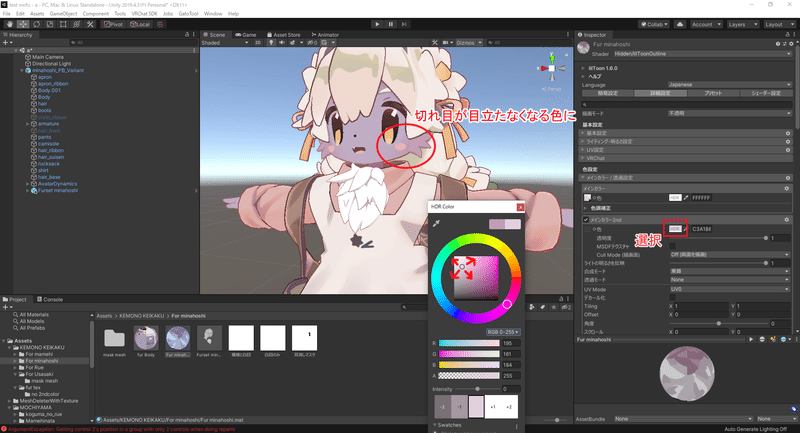
Task: Click the R value field showing 195
Action: (510, 343)
